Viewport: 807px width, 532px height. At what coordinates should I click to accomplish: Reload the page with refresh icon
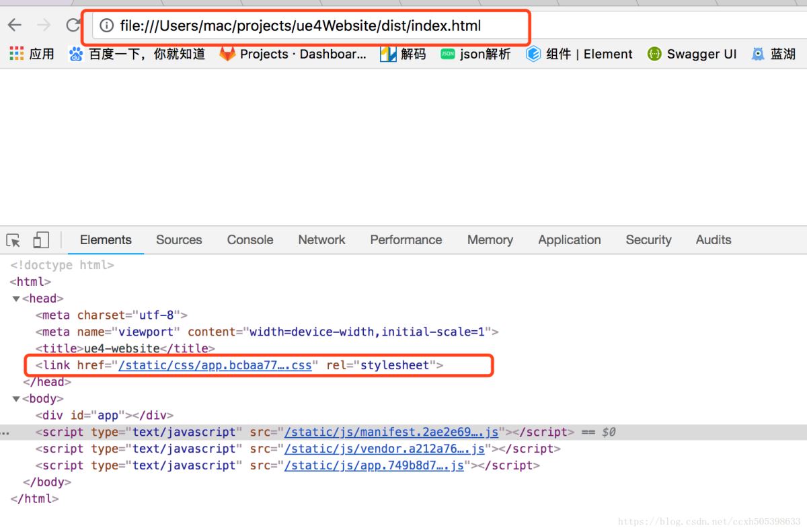coord(73,26)
